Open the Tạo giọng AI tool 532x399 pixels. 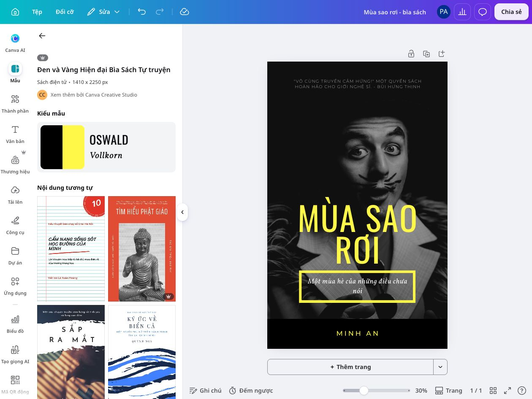click(x=15, y=354)
